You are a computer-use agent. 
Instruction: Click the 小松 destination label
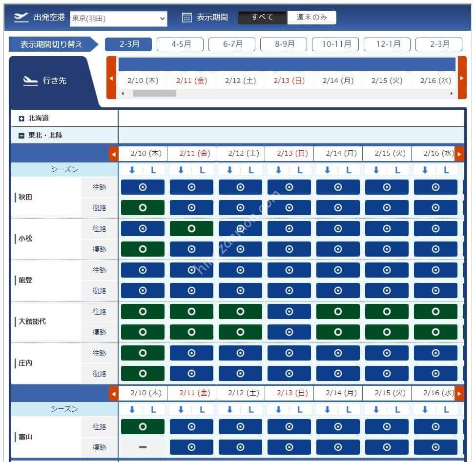tap(25, 239)
